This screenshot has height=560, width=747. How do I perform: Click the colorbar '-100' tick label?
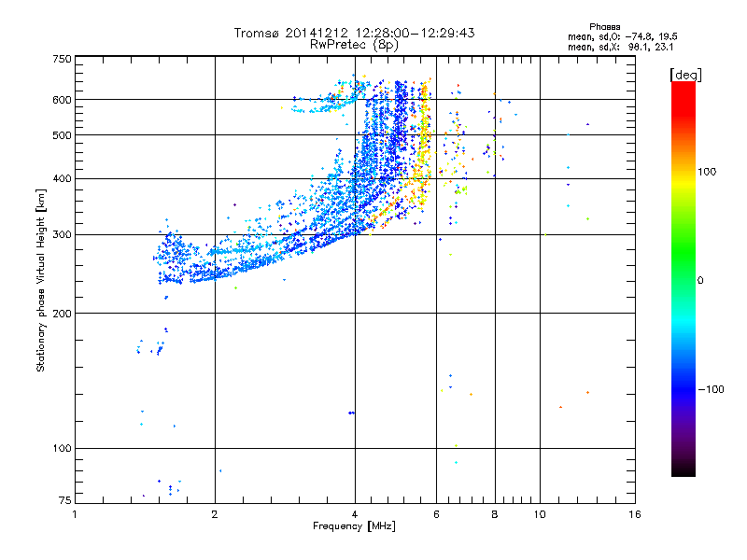pos(711,389)
